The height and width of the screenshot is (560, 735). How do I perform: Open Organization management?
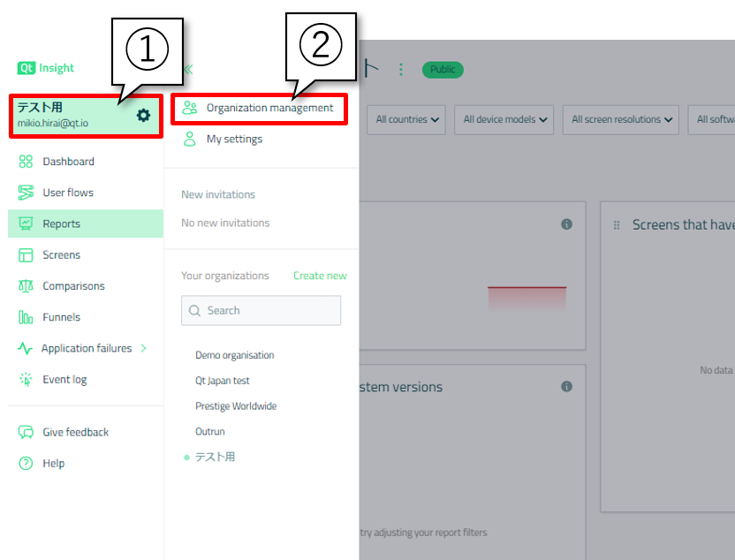tap(269, 108)
